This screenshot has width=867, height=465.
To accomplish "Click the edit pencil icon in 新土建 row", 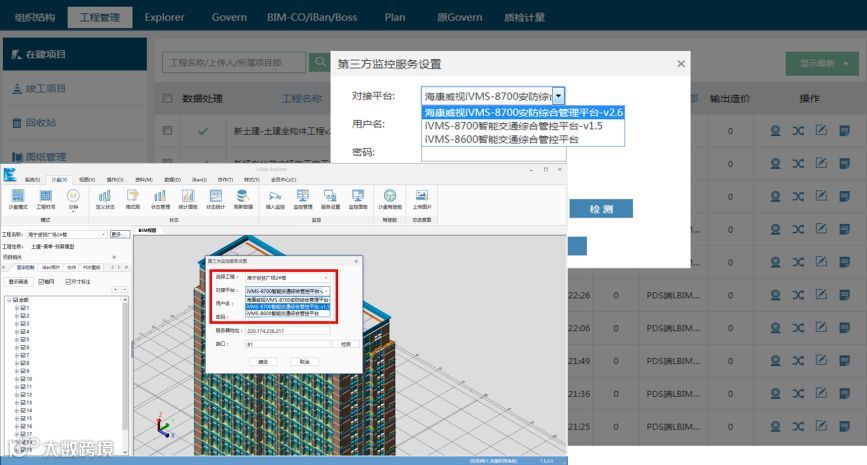I will [821, 131].
